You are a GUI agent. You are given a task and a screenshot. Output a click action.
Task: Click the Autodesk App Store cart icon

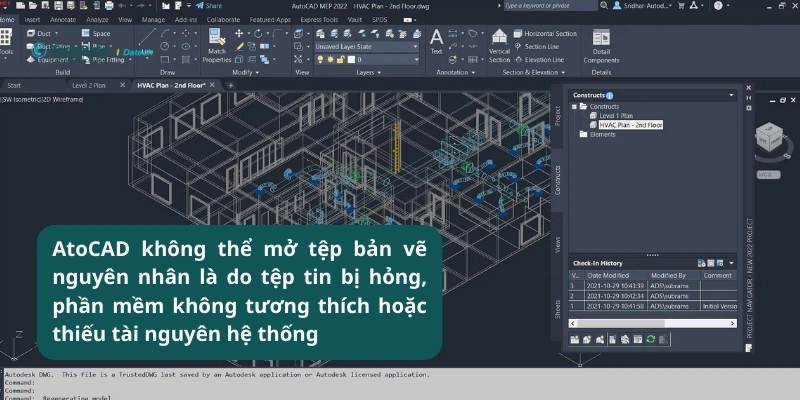tap(681, 6)
